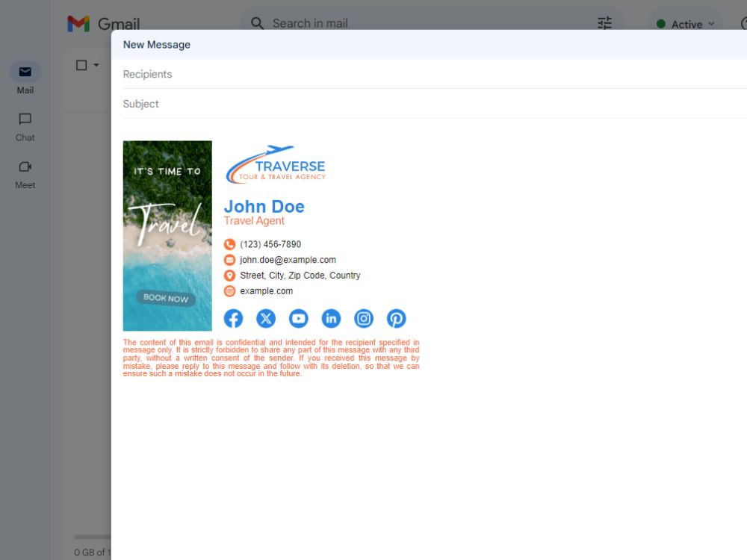The height and width of the screenshot is (560, 747).
Task: Click the orange envelope icon beside the email address
Action: click(x=229, y=260)
